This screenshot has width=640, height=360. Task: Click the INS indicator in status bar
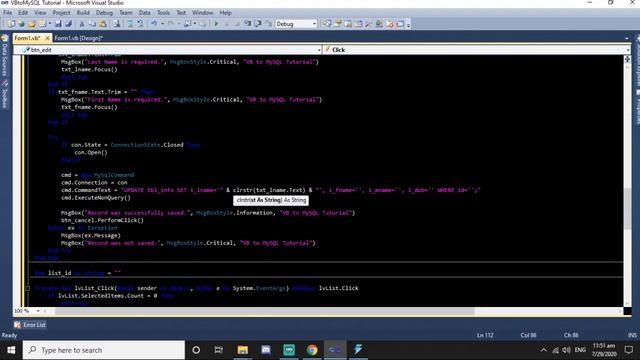(x=632, y=335)
